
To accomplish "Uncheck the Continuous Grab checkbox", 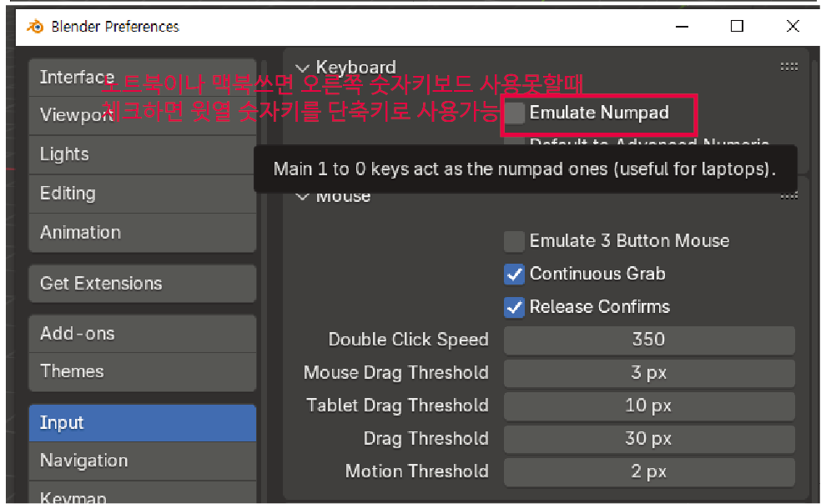I will click(x=514, y=274).
